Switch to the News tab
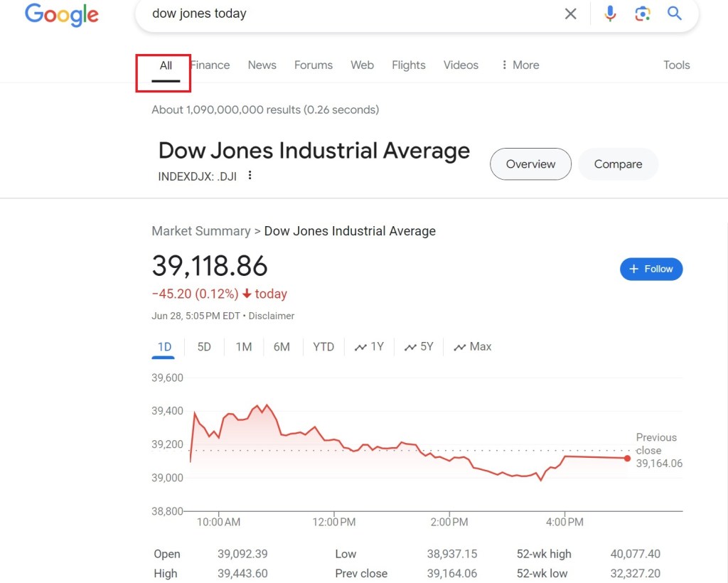This screenshot has height=583, width=728. tap(262, 65)
